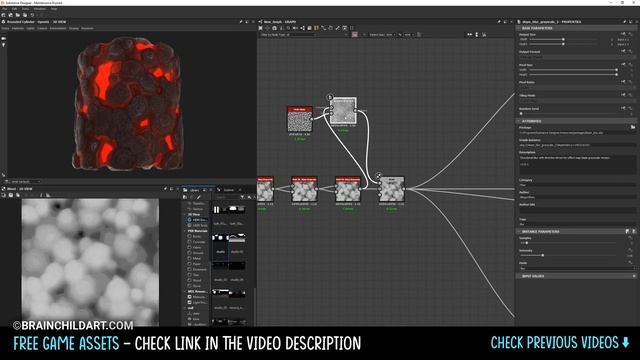Viewport: 640px width, 360px height.
Task: Click the double-arrow icon at graph toolbar right
Action: click(x=469, y=35)
